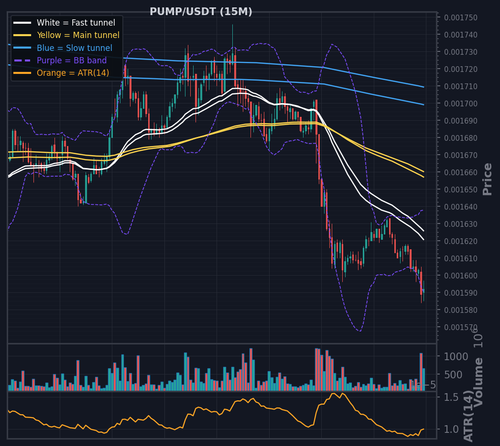Click the 0.001670 price axis label
Viewport: 500px width, 446px height.
coord(461,155)
